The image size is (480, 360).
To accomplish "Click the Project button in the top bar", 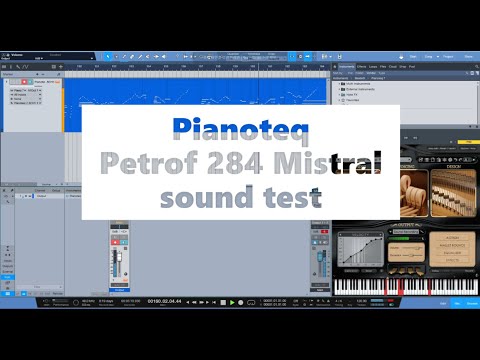I will click(448, 57).
